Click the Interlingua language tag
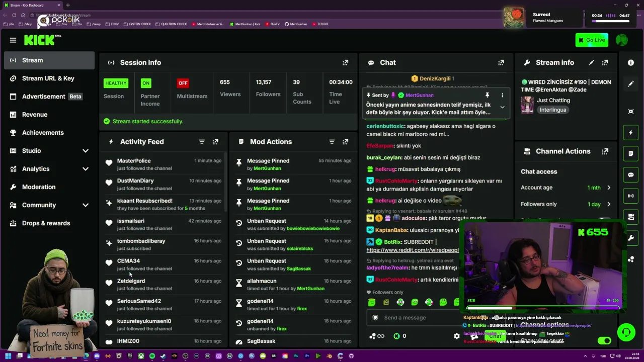Image resolution: width=644 pixels, height=362 pixels. coord(554,110)
